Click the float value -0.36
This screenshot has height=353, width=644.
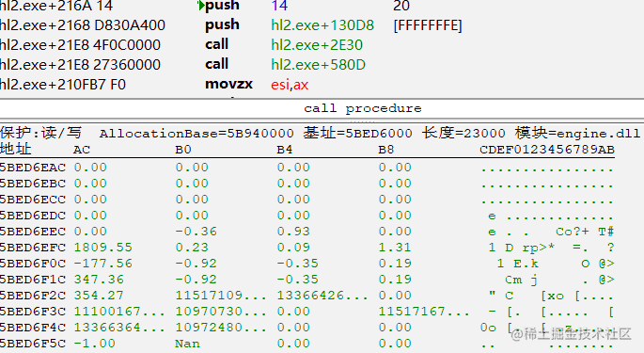(196, 232)
